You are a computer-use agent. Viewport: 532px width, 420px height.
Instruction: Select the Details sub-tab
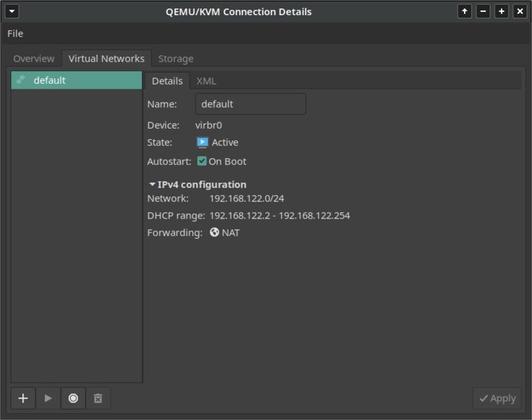pyautogui.click(x=167, y=81)
